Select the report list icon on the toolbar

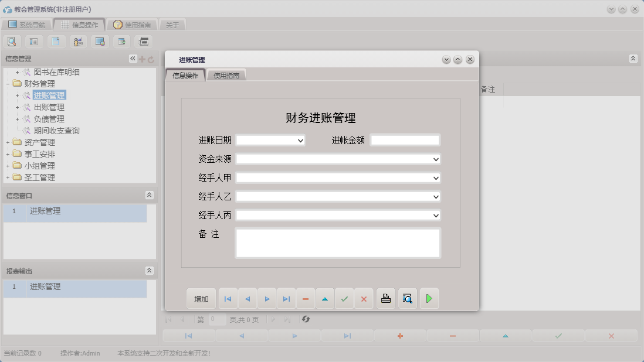coord(33,41)
